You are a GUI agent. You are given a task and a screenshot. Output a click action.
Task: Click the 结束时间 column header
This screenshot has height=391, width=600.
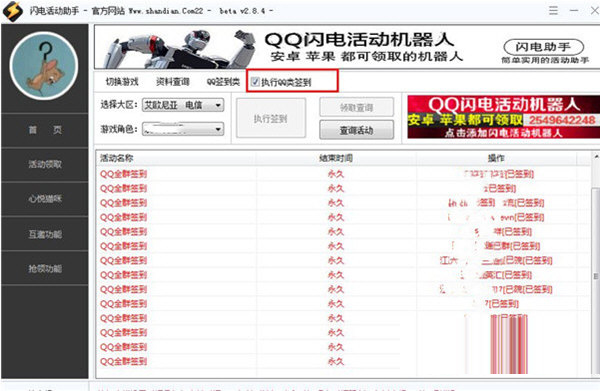pyautogui.click(x=336, y=158)
